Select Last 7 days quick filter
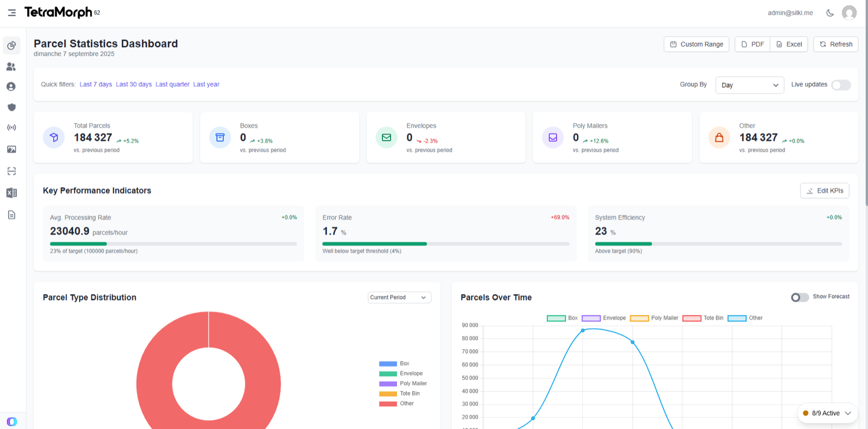 pyautogui.click(x=95, y=84)
